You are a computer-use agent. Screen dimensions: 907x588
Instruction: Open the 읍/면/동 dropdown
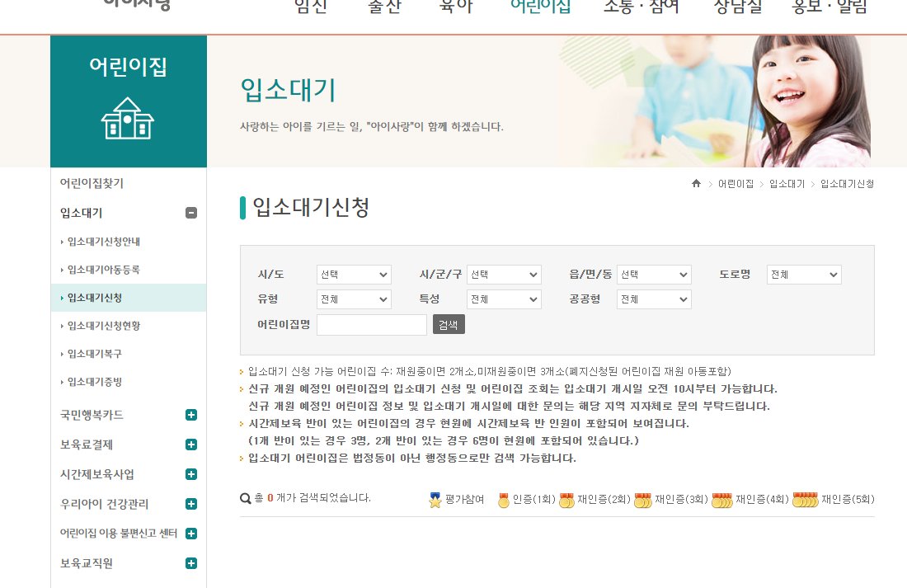tap(654, 275)
